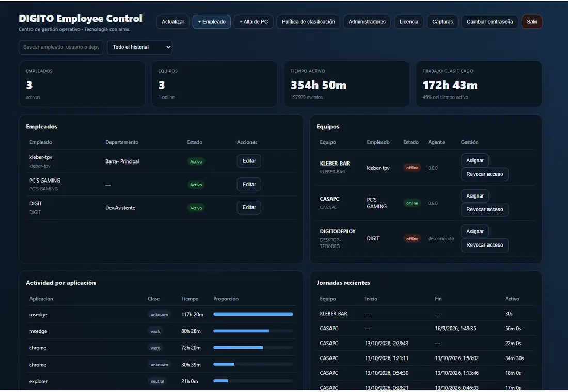Assign the KLEBER-BAR computer with Asignar
The width and height of the screenshot is (568, 392).
pyautogui.click(x=475, y=160)
